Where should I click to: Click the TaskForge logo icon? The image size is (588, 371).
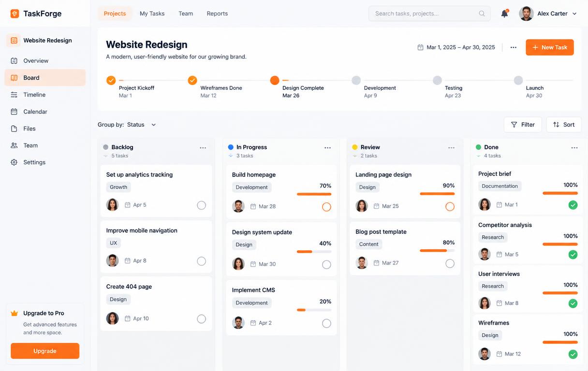point(15,14)
